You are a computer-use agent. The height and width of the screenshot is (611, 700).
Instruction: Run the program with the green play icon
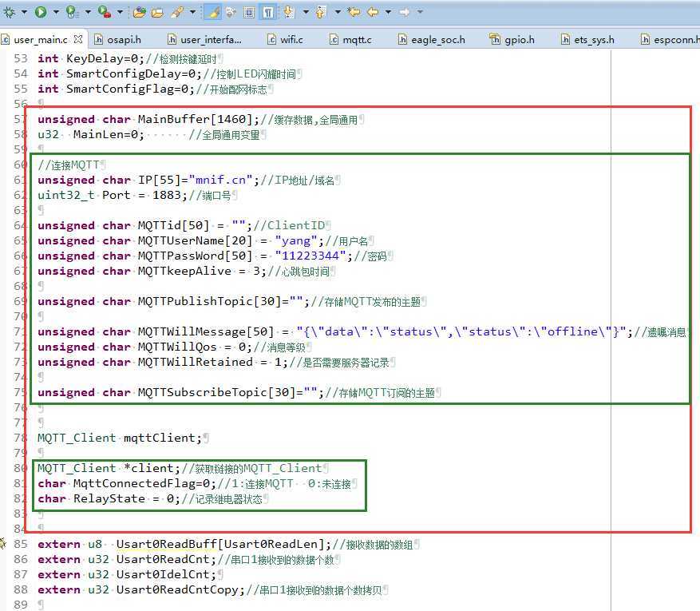(x=41, y=12)
